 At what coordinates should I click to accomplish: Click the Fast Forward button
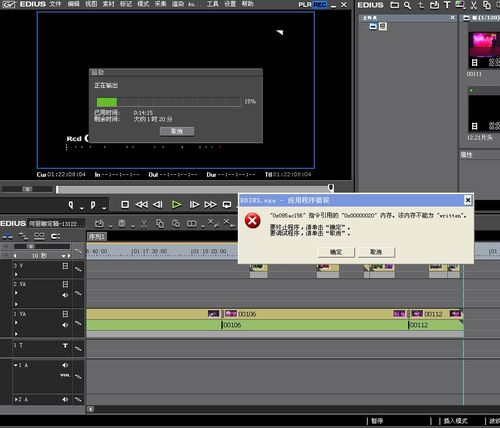(210, 204)
